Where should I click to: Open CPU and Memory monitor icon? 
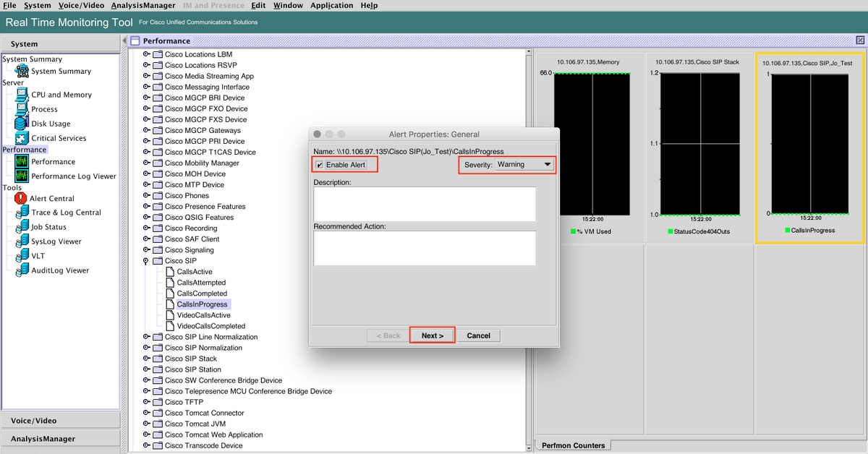click(x=22, y=95)
